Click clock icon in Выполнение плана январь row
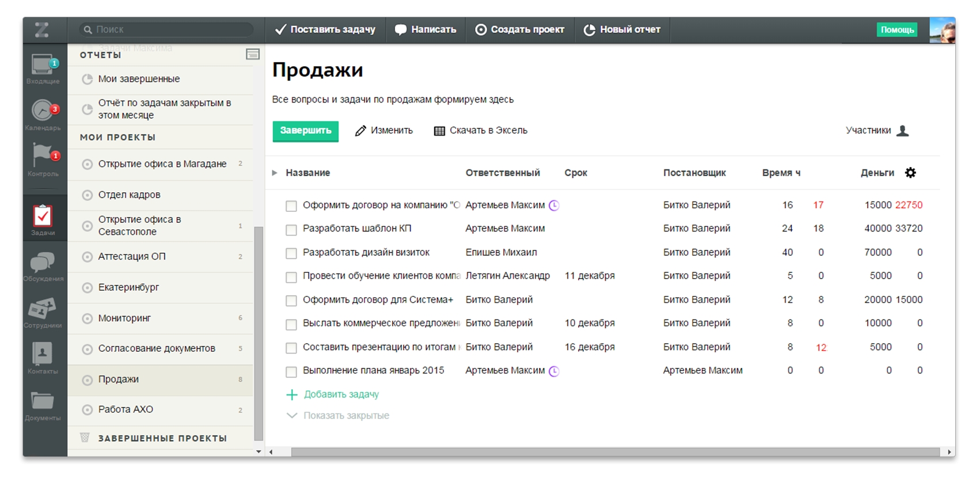The image size is (980, 483). 554,371
